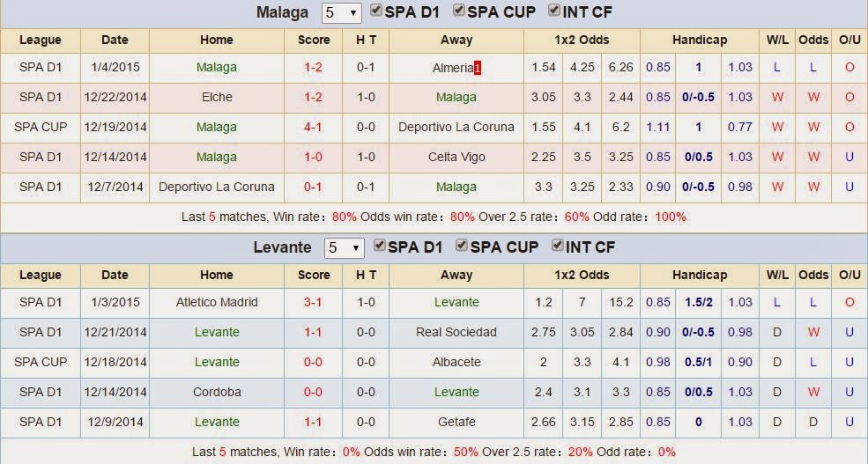868x464 pixels.
Task: Select the 1x2 Odds header in Levante table
Action: pyautogui.click(x=582, y=275)
